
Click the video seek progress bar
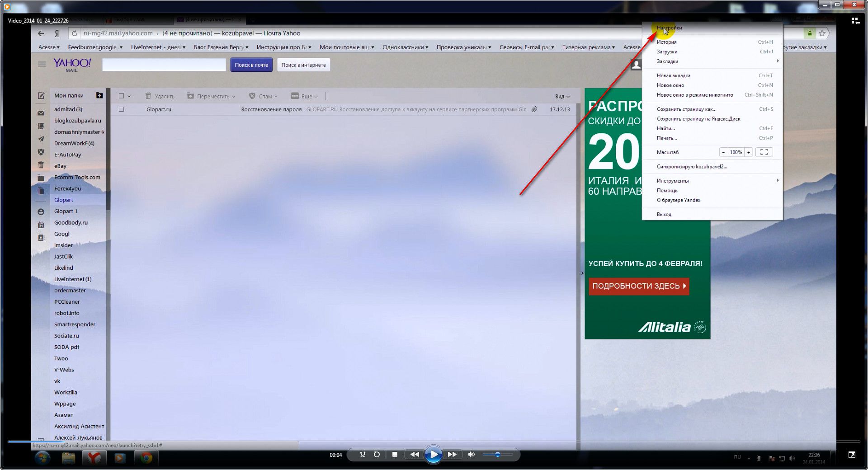click(434, 442)
